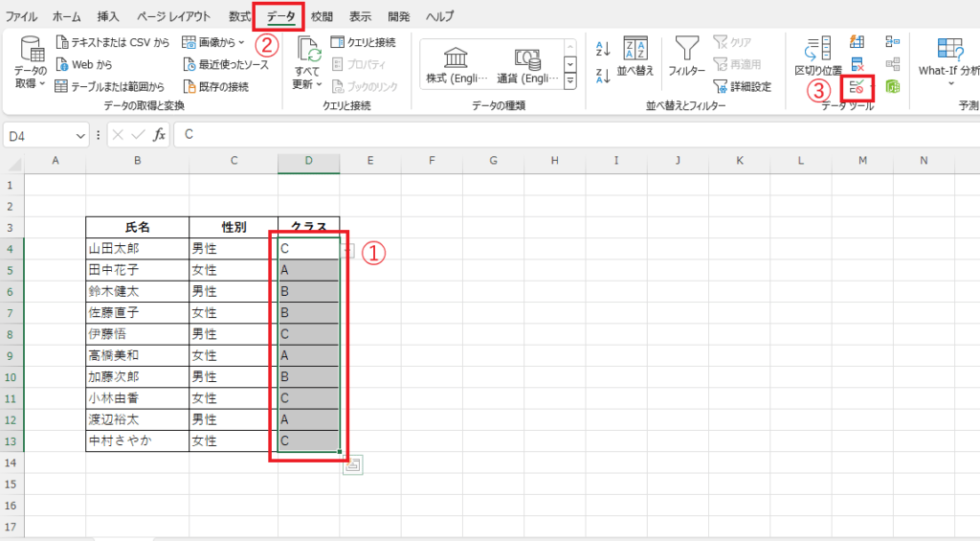The height and width of the screenshot is (541, 980).
Task: Open the What-If 分析 menu
Action: point(948,61)
